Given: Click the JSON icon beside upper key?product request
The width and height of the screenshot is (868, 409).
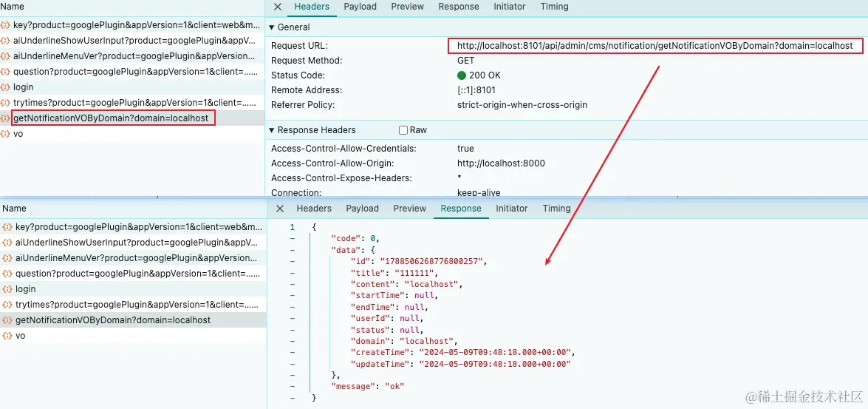Looking at the screenshot, I should [5, 25].
